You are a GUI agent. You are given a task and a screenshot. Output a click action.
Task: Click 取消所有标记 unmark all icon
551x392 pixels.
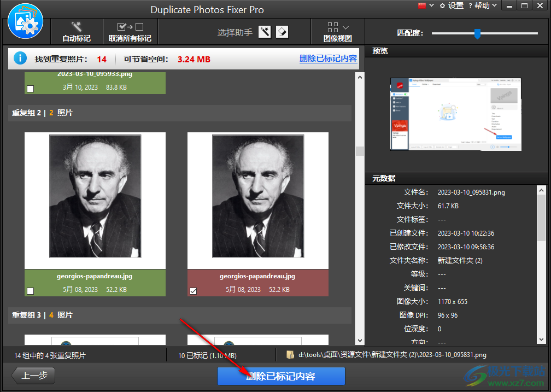(x=130, y=27)
